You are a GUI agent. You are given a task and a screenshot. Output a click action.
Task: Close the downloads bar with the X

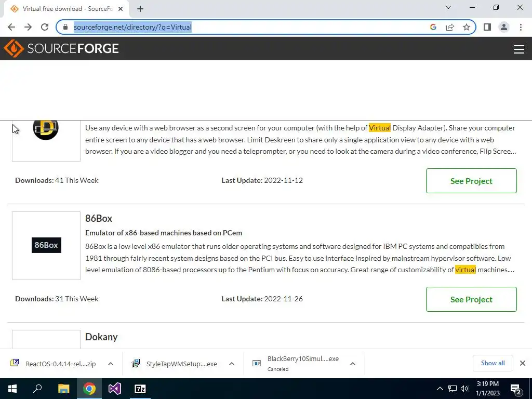point(523,363)
